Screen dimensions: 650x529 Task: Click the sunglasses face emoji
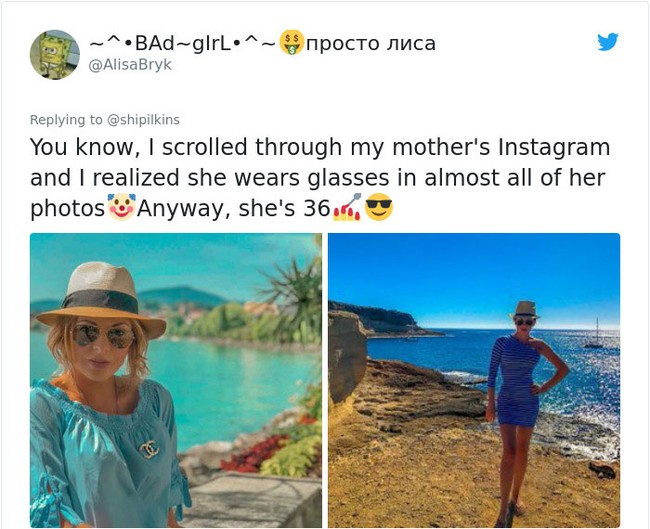tap(379, 208)
